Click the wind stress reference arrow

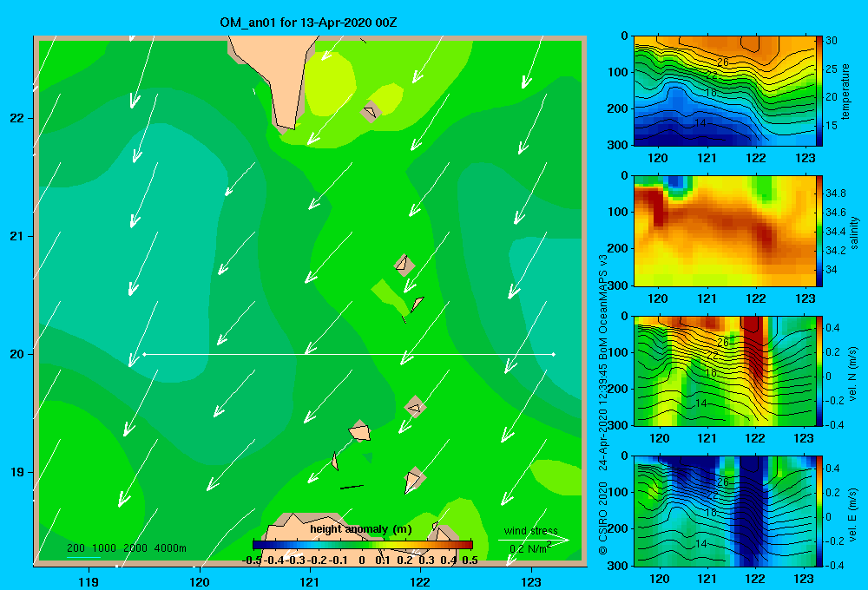click(x=533, y=540)
